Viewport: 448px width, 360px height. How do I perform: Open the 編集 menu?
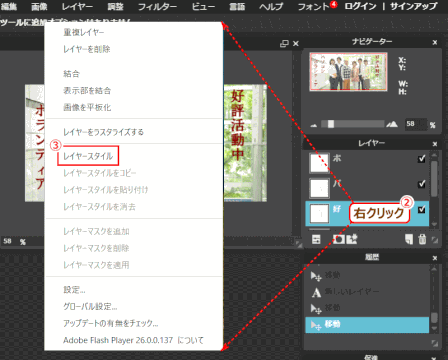tap(9, 6)
